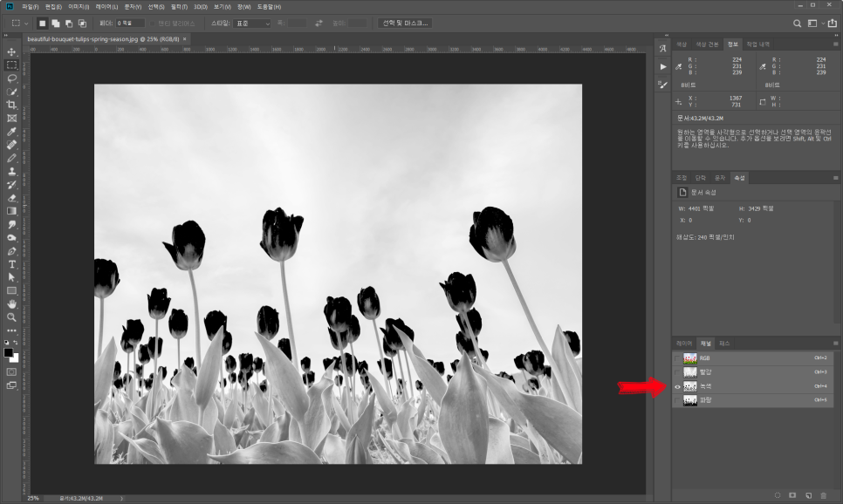843x504 pixels.
Task: Show the RGB channel visibility box
Action: coord(678,358)
